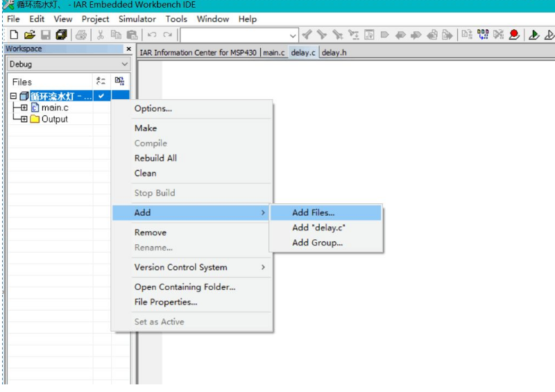Click inside the toolbar search text field
The image size is (555, 392).
pyautogui.click(x=235, y=35)
